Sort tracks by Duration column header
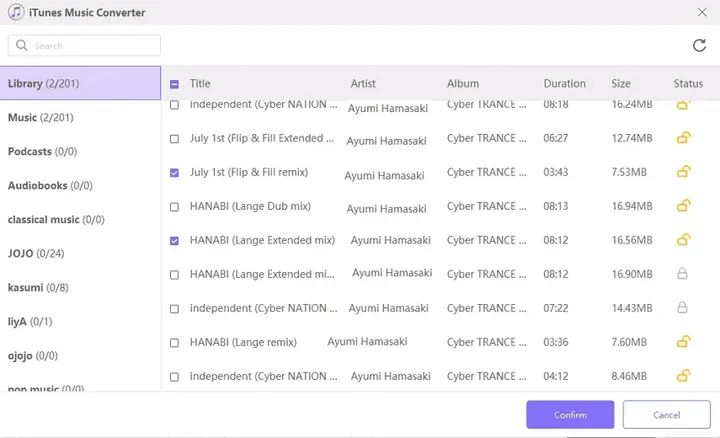Image resolution: width=720 pixels, height=438 pixels. [564, 84]
